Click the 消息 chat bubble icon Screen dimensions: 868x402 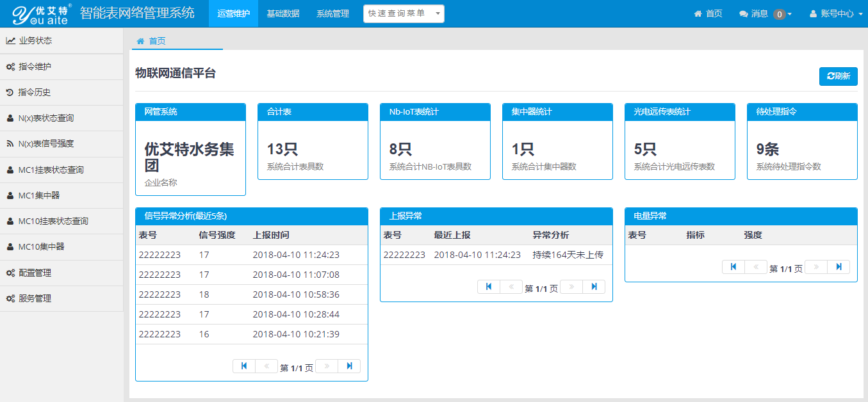coord(743,13)
